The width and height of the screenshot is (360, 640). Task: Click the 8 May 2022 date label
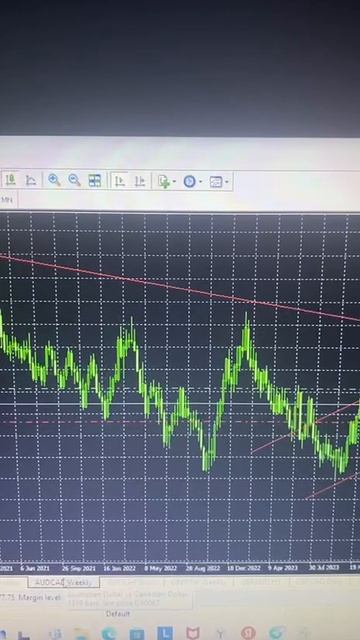point(160,568)
